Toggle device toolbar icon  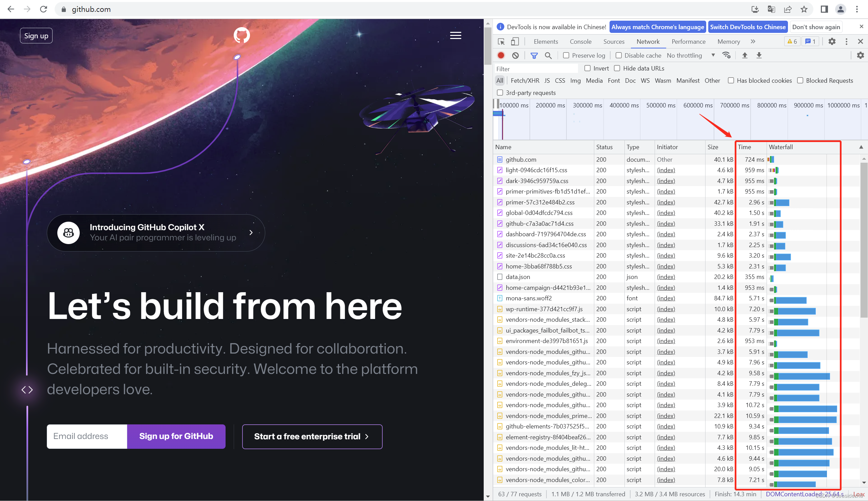515,42
